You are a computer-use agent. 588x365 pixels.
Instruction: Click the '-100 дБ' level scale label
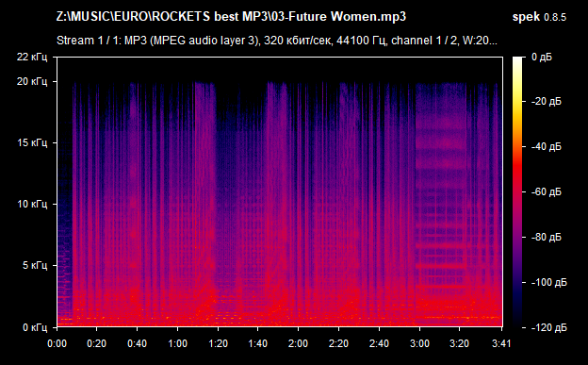pyautogui.click(x=549, y=282)
